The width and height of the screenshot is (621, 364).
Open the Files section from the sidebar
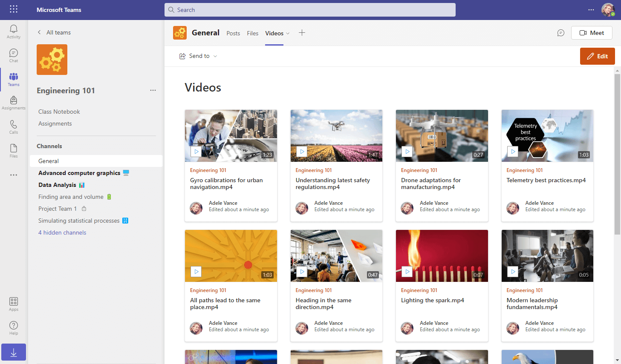pyautogui.click(x=13, y=150)
